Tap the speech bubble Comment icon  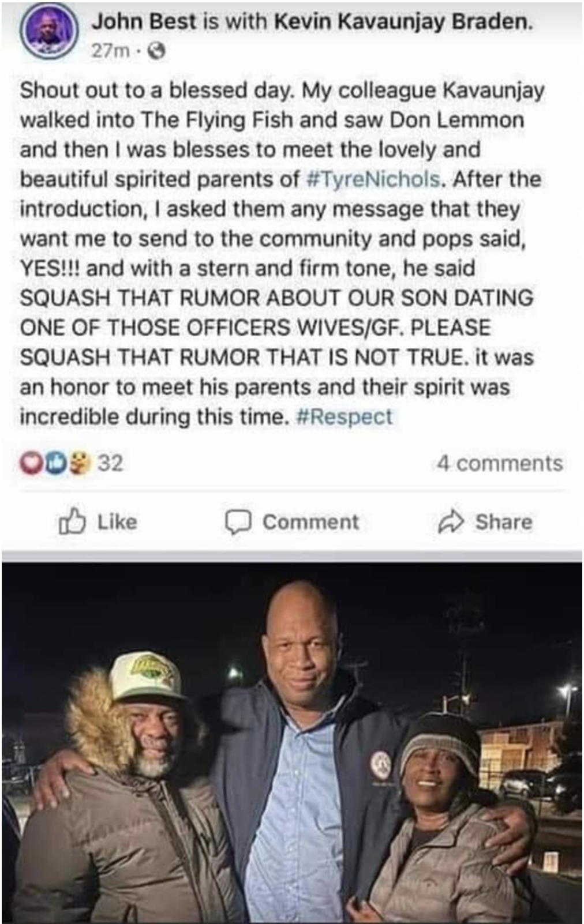pos(238,523)
